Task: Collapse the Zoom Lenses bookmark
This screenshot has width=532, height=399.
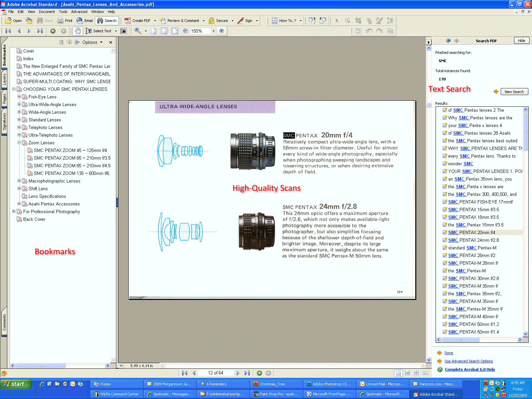Action: (x=19, y=143)
